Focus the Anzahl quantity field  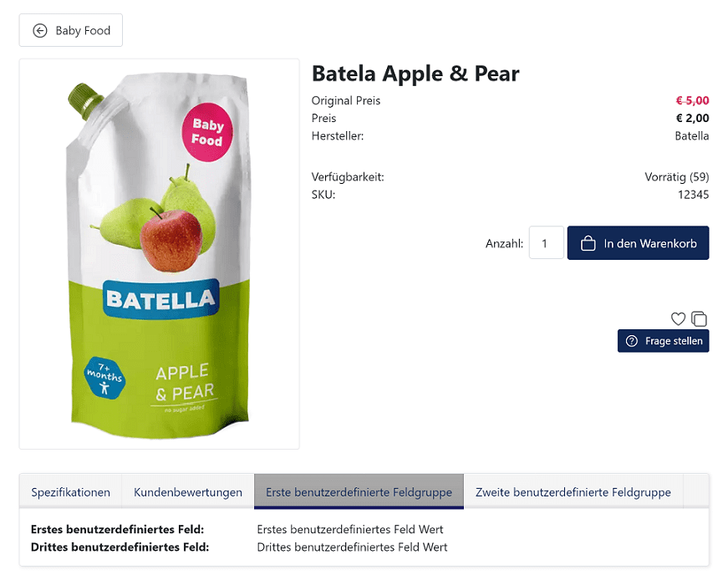pos(546,243)
